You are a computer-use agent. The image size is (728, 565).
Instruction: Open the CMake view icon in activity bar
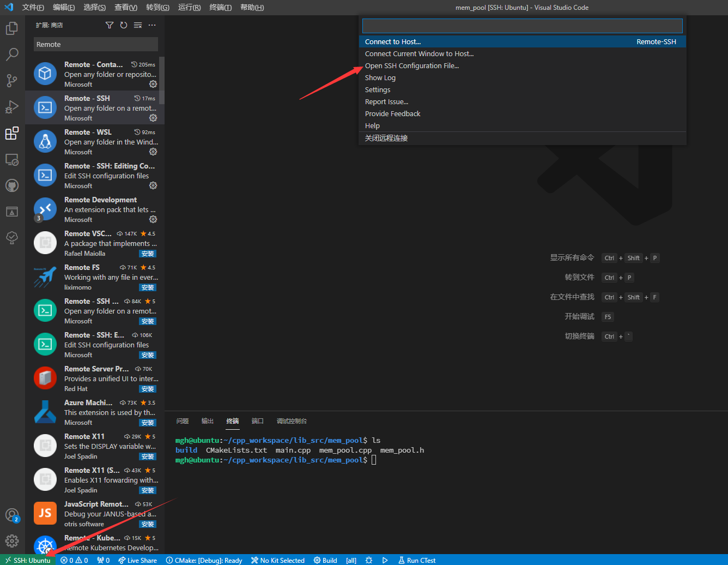point(12,212)
